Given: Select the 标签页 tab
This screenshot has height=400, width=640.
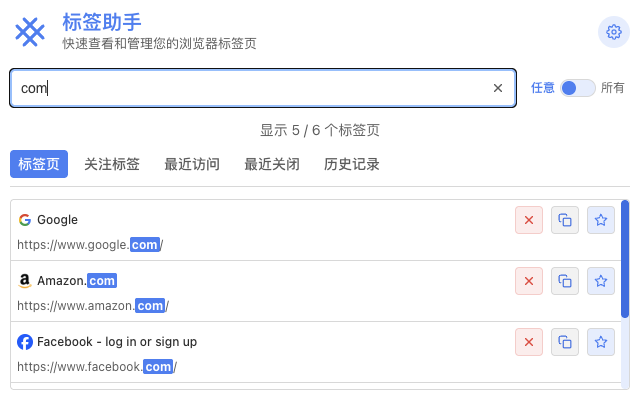Looking at the screenshot, I should point(39,164).
